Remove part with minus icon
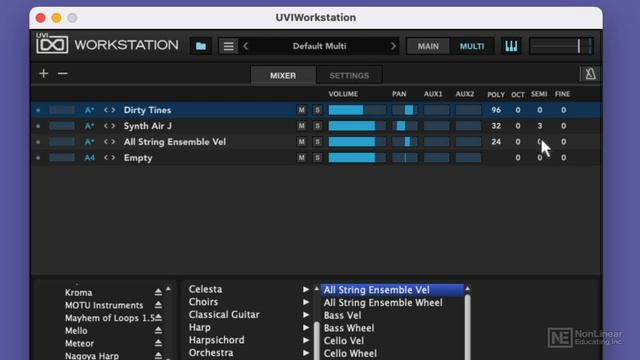This screenshot has height=360, width=640. tap(62, 73)
